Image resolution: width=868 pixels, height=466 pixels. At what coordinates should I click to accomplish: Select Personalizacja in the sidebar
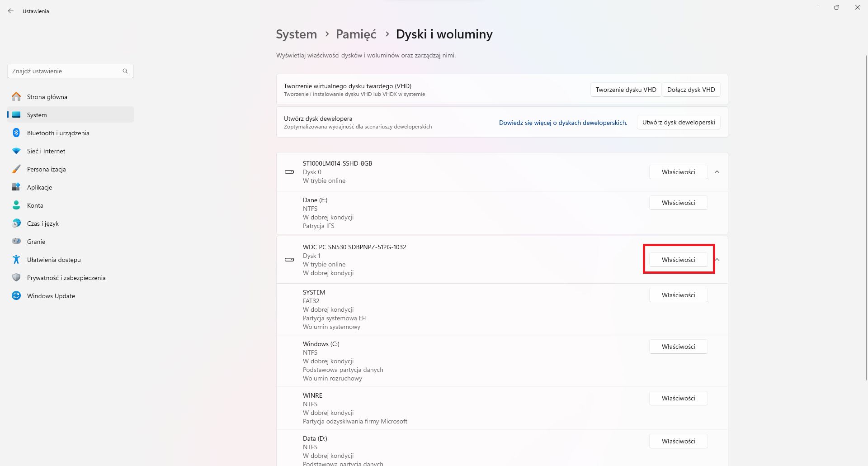point(47,169)
